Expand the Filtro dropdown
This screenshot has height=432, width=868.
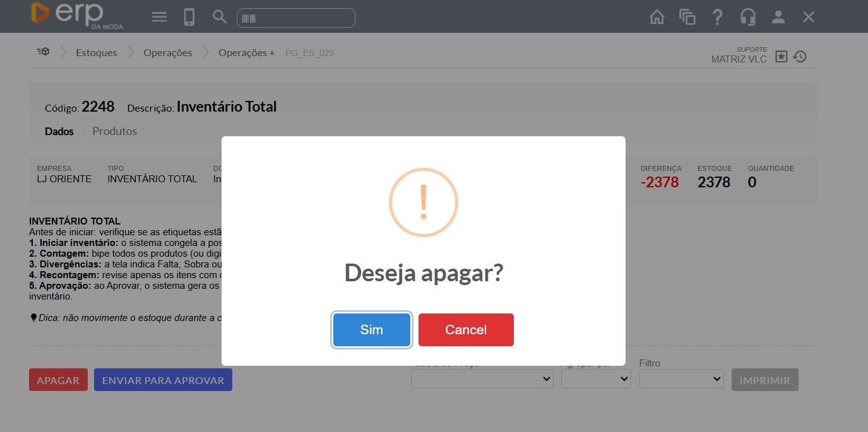681,379
